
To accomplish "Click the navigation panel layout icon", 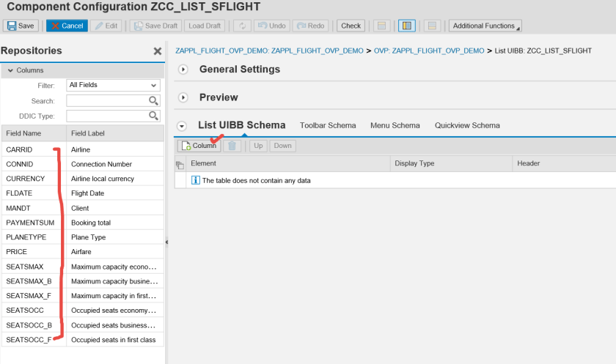I will pos(406,26).
